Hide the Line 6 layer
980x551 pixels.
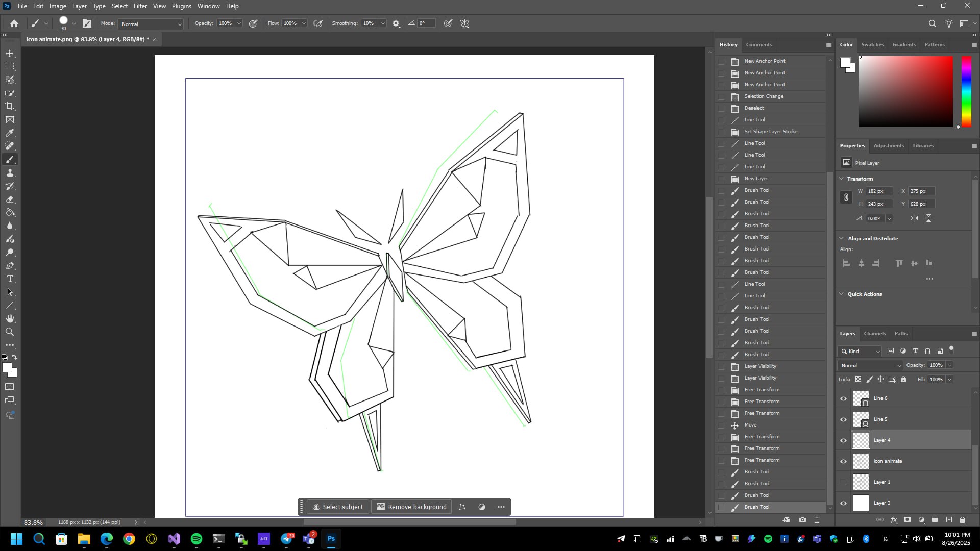(x=843, y=398)
